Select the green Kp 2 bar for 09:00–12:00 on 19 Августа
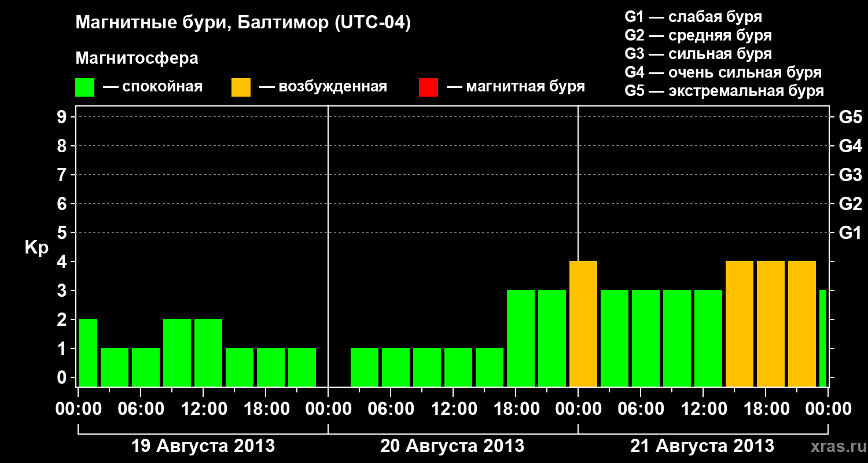The width and height of the screenshot is (868, 463). [x=177, y=353]
